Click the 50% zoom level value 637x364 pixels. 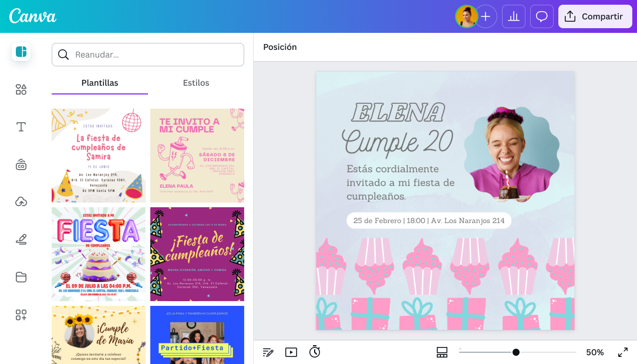click(595, 352)
